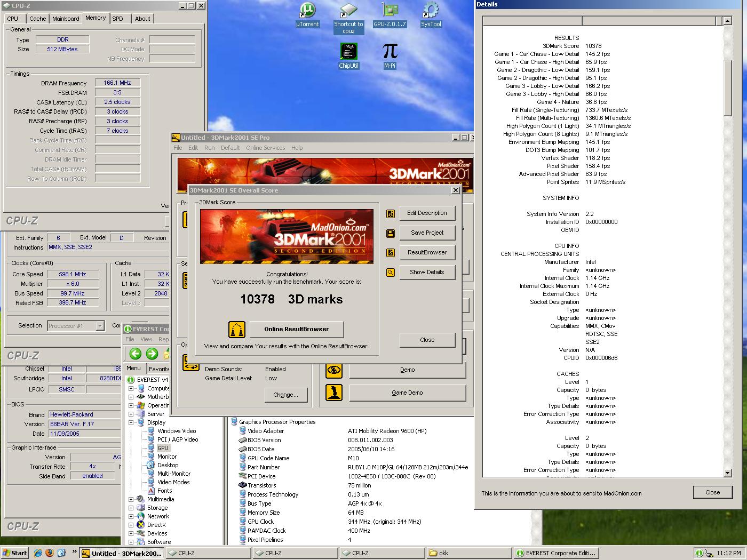The image size is (747, 560).
Task: Open the Help menu in 3DMark2001
Action: coord(297,148)
